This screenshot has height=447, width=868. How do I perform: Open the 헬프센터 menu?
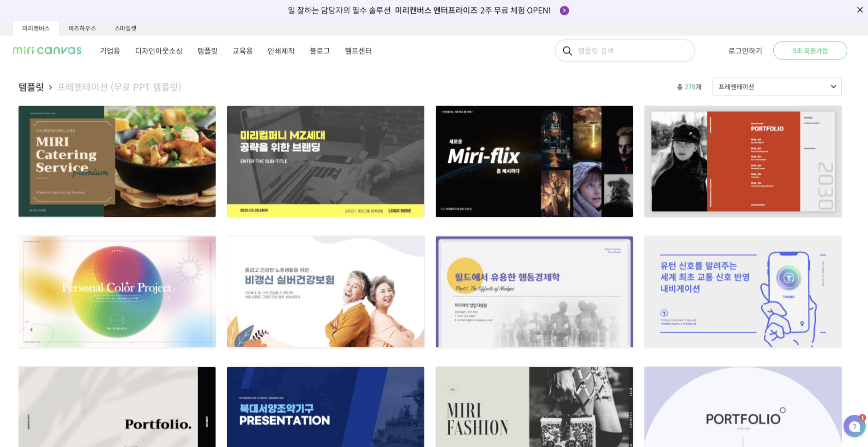click(x=358, y=51)
